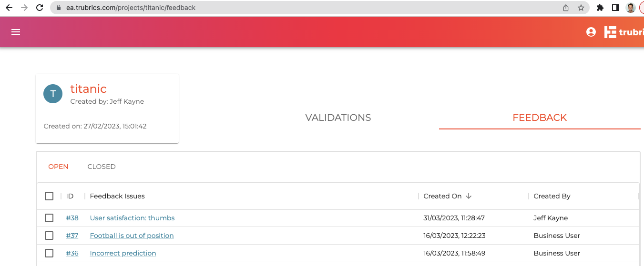This screenshot has height=266, width=644.
Task: Open the hamburger navigation menu
Action: (16, 32)
